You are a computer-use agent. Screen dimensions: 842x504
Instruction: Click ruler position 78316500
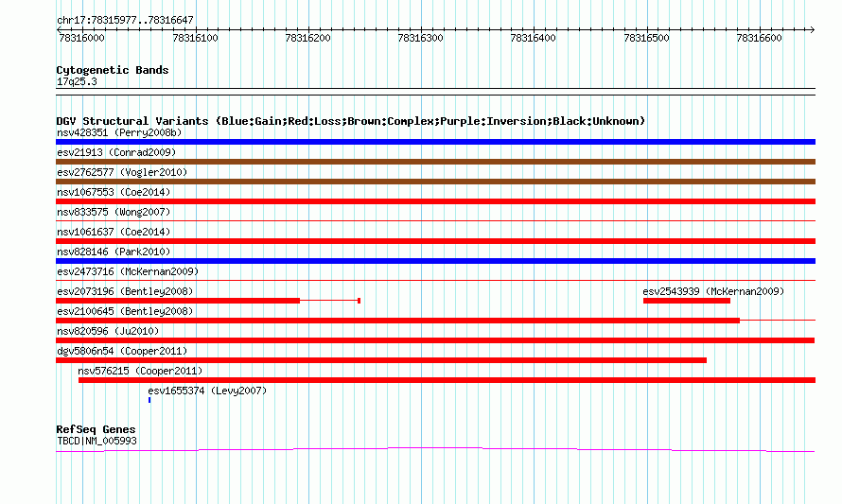point(646,38)
